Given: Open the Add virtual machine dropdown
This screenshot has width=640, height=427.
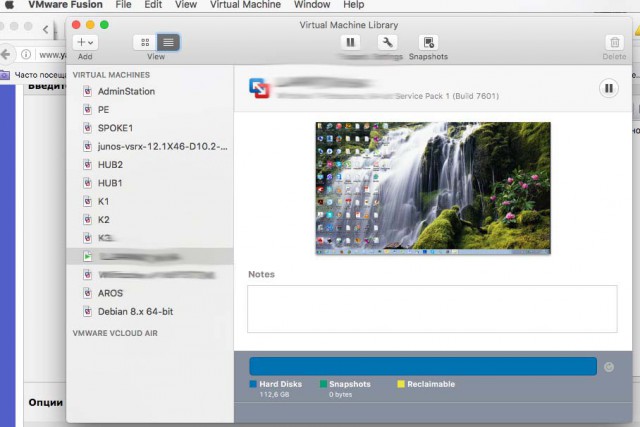Looking at the screenshot, I should pyautogui.click(x=85, y=42).
